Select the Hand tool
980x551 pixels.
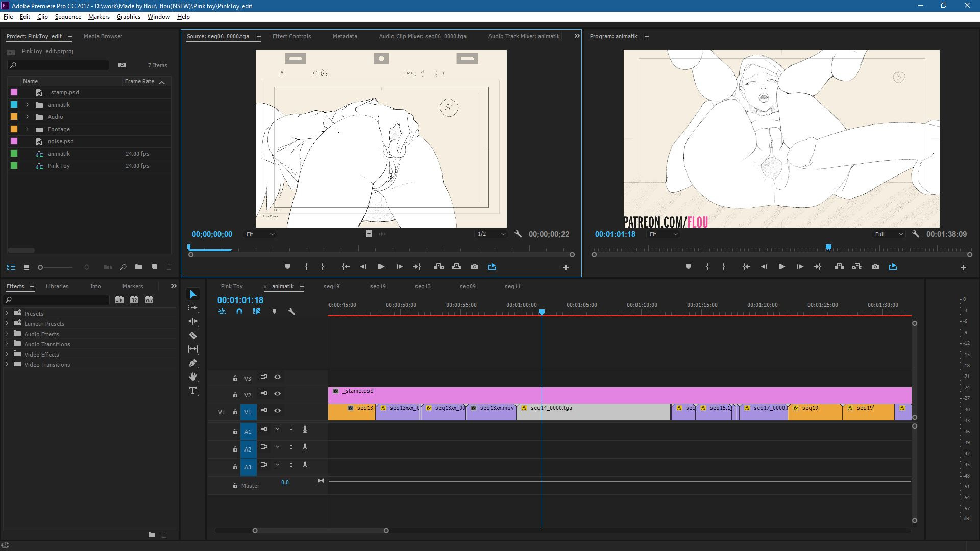click(x=193, y=377)
